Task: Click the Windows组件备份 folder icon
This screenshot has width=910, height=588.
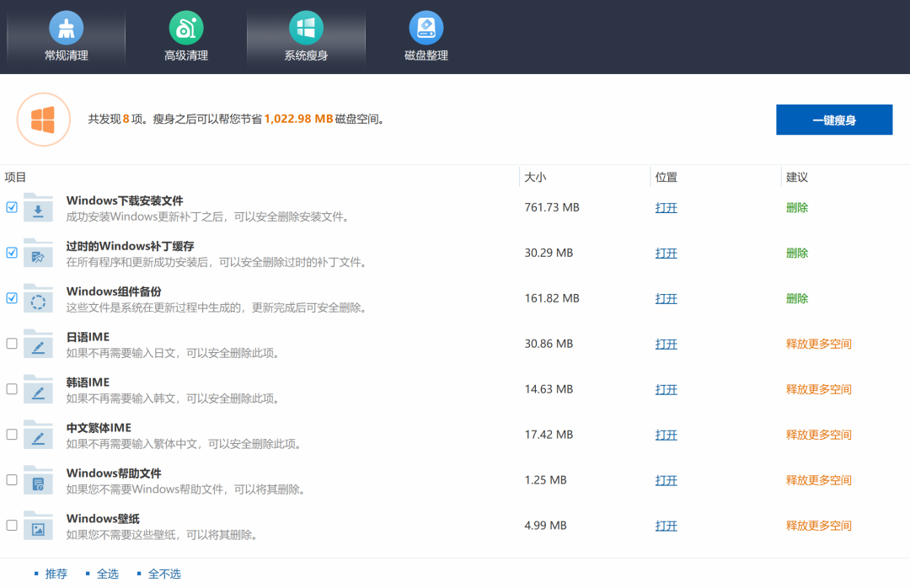Action: (38, 299)
